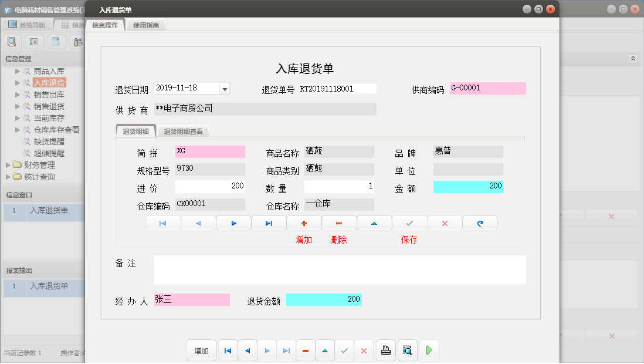Expand the 财务管理 folder in the tree
This screenshot has height=364, width=644.
(9, 165)
